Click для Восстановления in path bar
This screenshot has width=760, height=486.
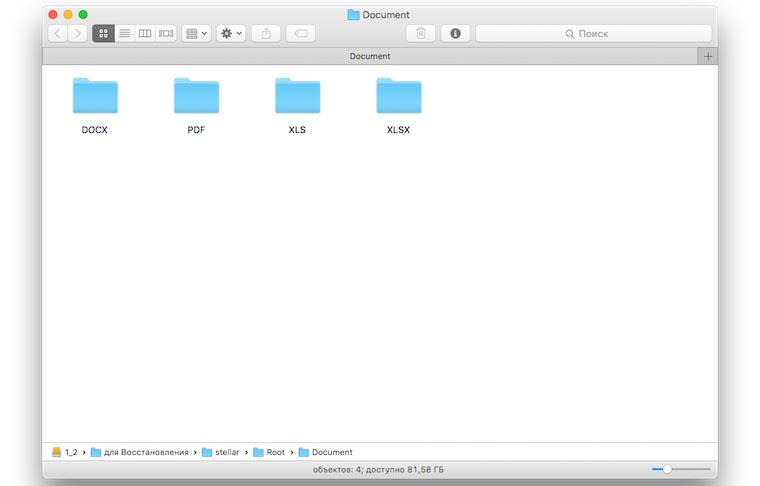click(140, 452)
